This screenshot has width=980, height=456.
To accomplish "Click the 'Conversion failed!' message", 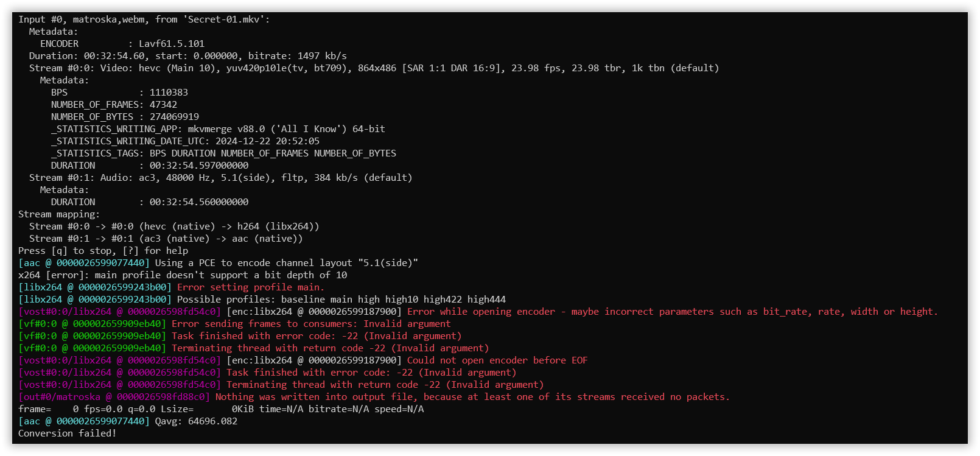I will pos(67,433).
